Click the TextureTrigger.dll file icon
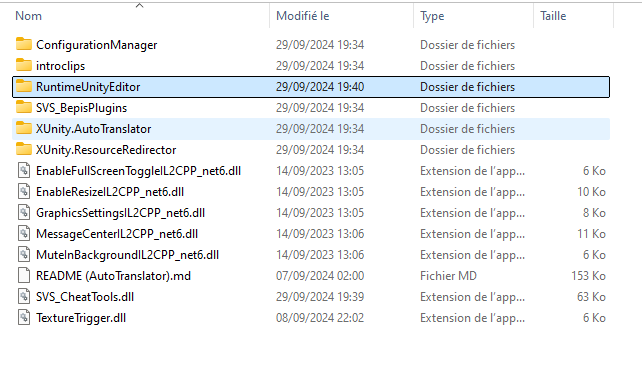This screenshot has width=642, height=388. point(24,317)
